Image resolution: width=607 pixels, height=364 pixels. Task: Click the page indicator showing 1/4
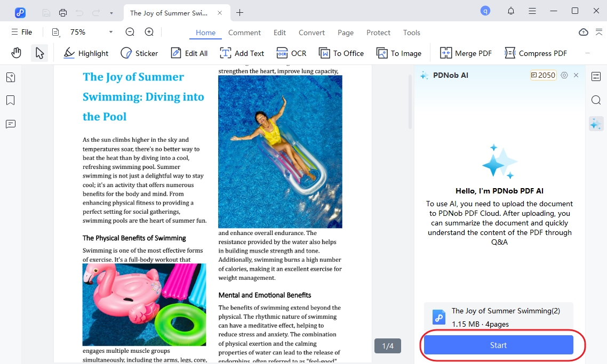(387, 346)
